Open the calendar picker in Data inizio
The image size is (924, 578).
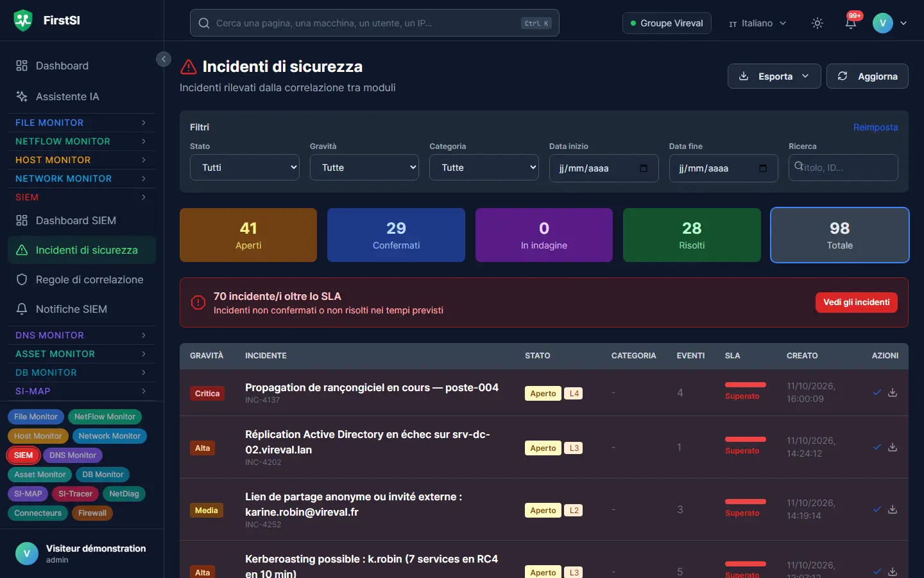[x=644, y=168]
